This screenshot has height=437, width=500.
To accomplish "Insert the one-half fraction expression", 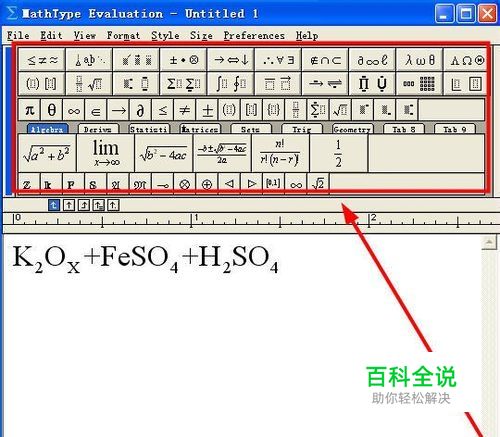I will [x=339, y=153].
